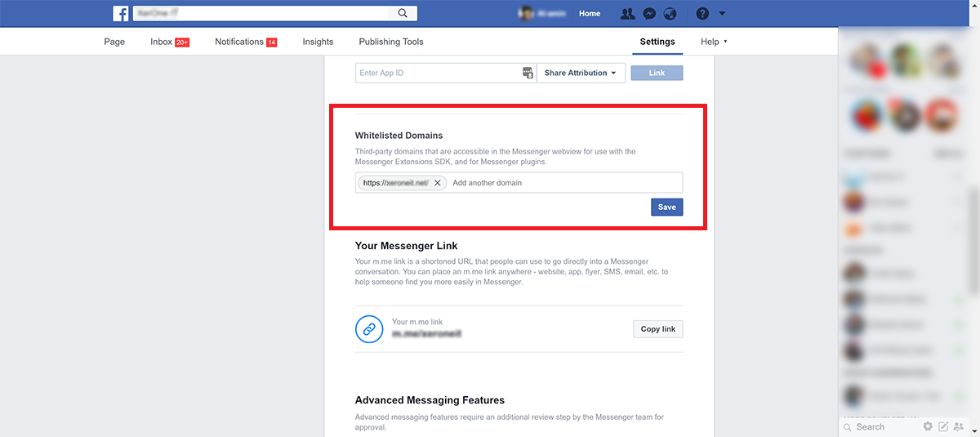Open the account menu arrow in top bar

722,14
